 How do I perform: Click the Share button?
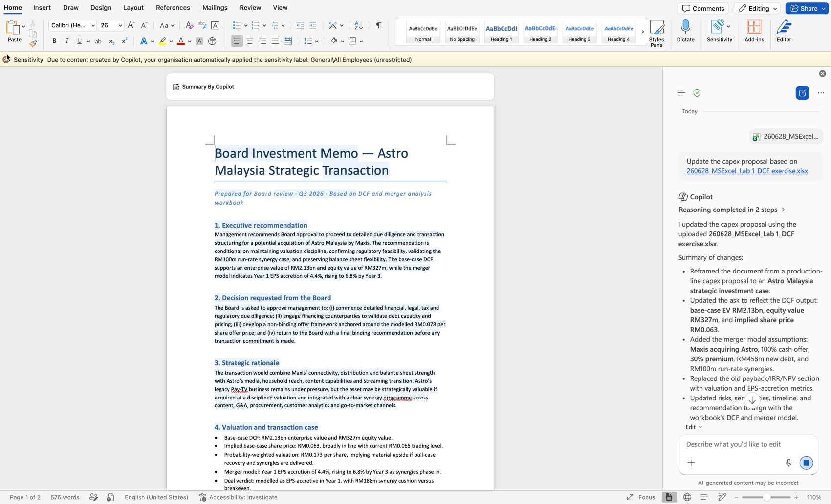(807, 8)
